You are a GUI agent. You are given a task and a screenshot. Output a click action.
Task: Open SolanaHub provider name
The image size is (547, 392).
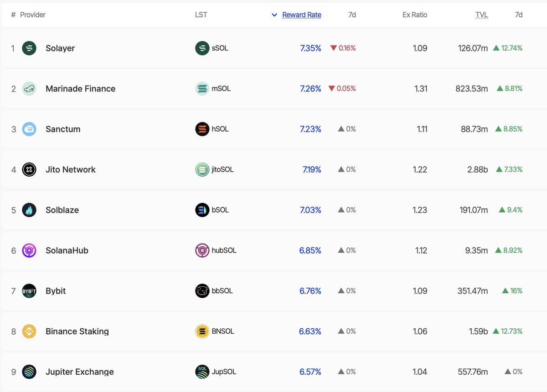(x=67, y=250)
